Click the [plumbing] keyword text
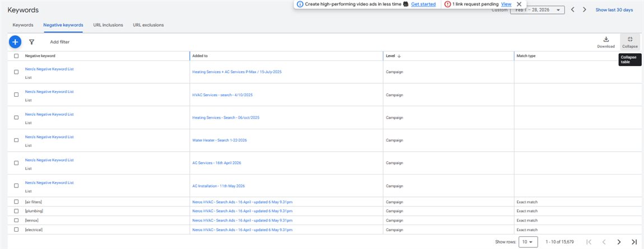644x249 pixels. 34,211
